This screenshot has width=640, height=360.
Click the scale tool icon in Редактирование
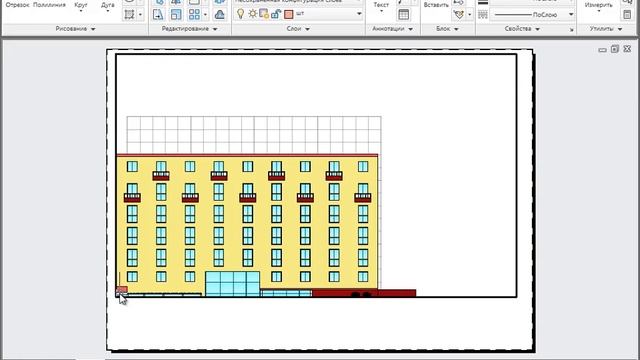pos(176,15)
